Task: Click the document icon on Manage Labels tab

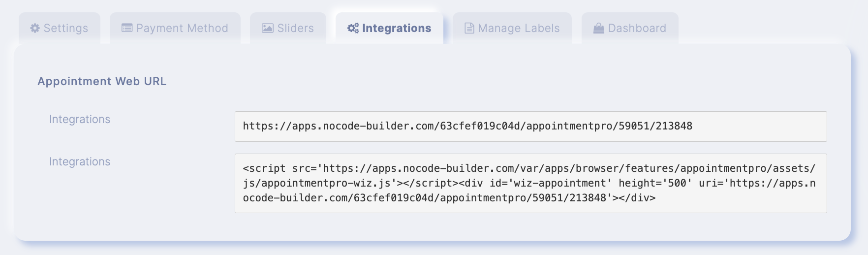Action: 469,28
